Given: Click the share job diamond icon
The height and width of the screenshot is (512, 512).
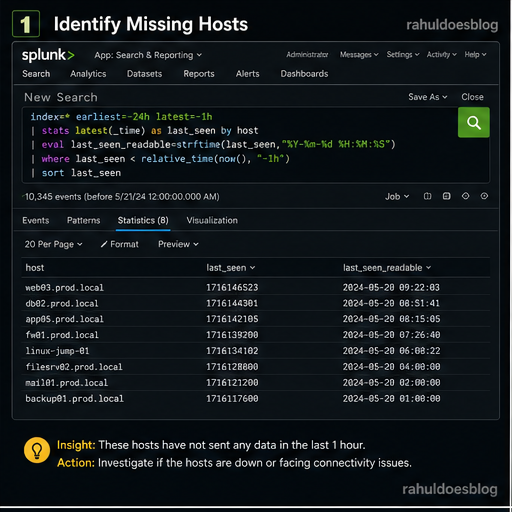Looking at the screenshot, I should 466,196.
